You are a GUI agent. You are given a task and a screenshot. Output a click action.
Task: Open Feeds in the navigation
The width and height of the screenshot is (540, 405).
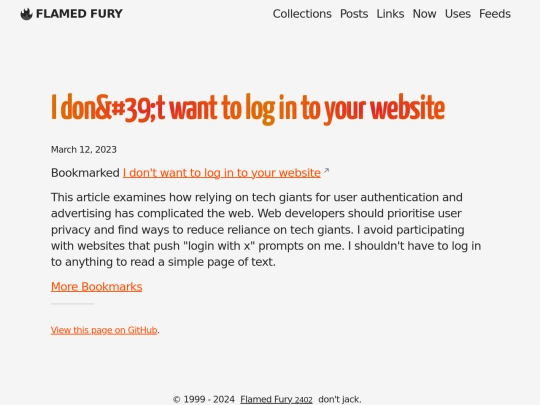click(495, 14)
